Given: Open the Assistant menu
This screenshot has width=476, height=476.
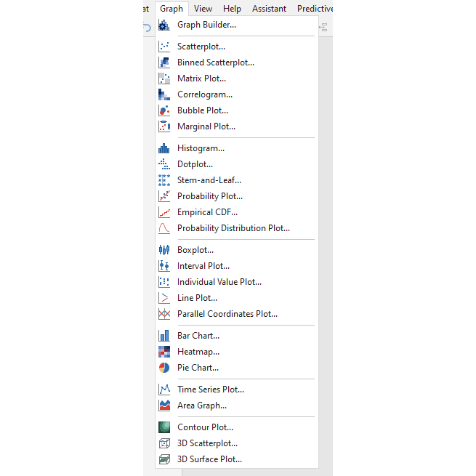Looking at the screenshot, I should 269,9.
